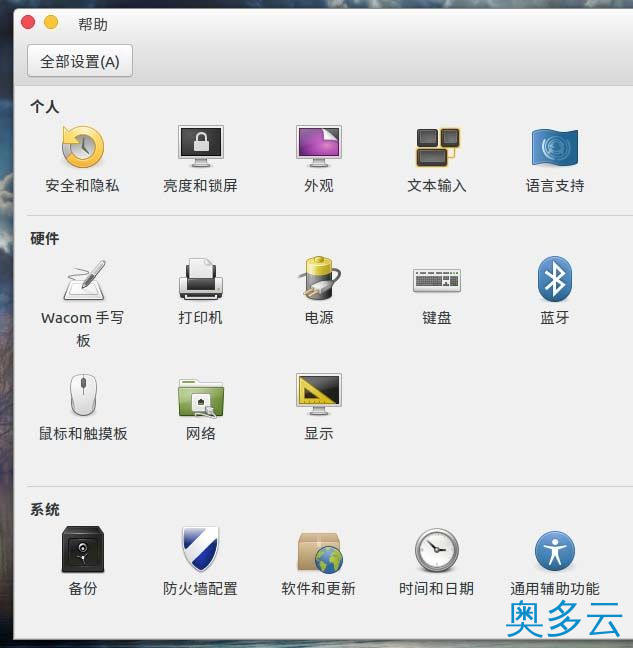
Task: Click the Wacom 手写板 text label
Action: pos(83,329)
